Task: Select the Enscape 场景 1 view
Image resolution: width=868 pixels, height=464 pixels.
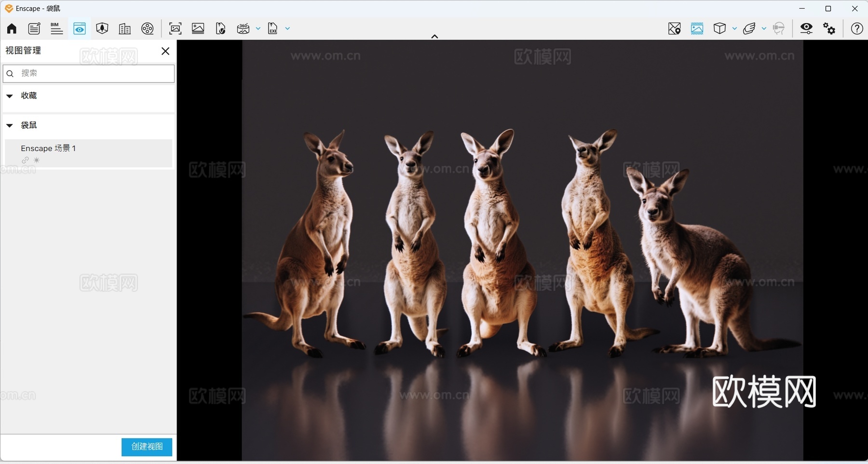Action: tap(89, 153)
